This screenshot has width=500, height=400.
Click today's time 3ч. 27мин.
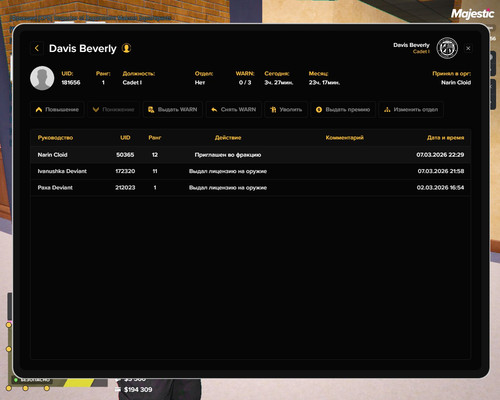(x=279, y=83)
